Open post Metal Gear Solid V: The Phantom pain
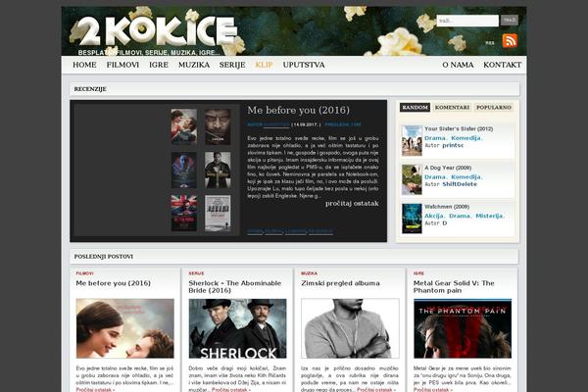 coord(454,286)
